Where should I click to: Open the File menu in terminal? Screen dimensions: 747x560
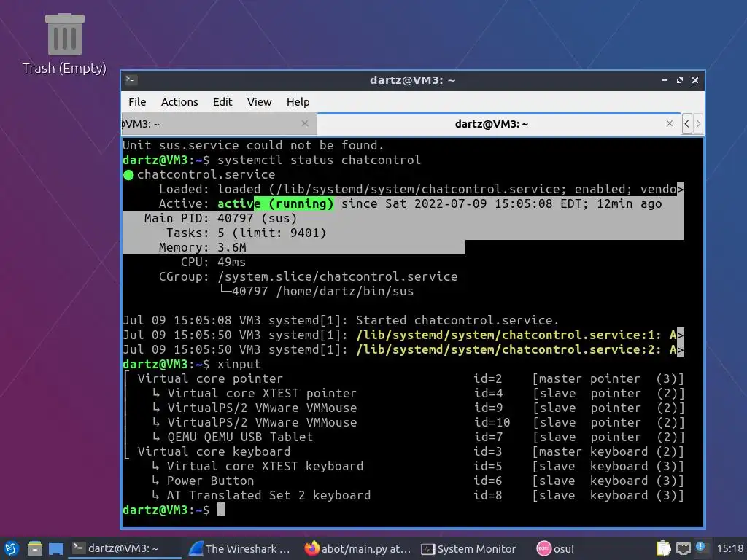pos(137,102)
